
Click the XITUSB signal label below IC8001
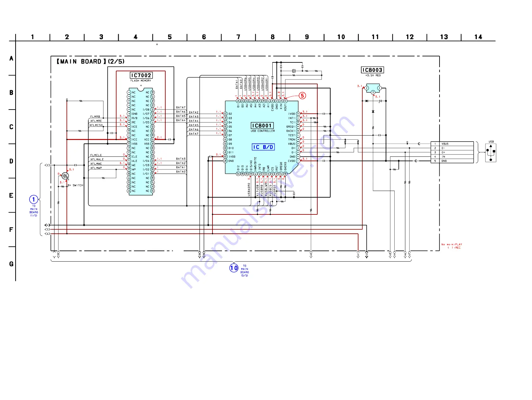click(x=257, y=191)
